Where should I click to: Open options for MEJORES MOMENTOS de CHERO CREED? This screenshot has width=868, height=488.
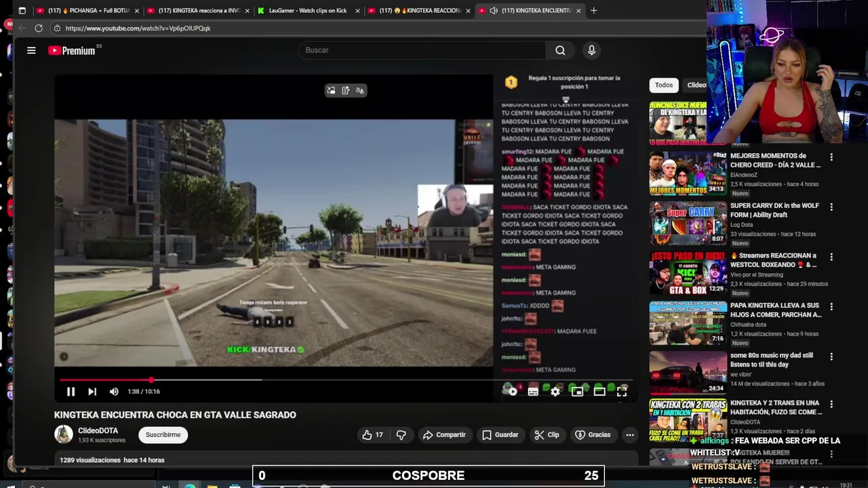pyautogui.click(x=831, y=157)
